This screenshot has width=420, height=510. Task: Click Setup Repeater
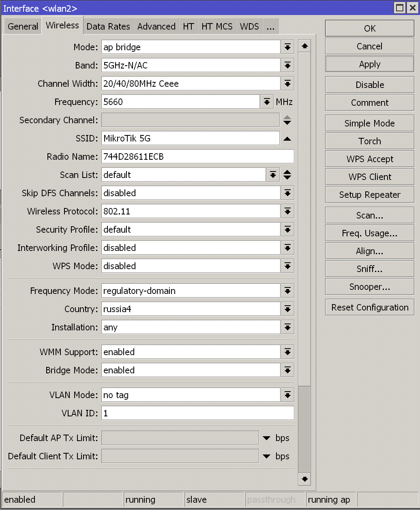(x=369, y=195)
